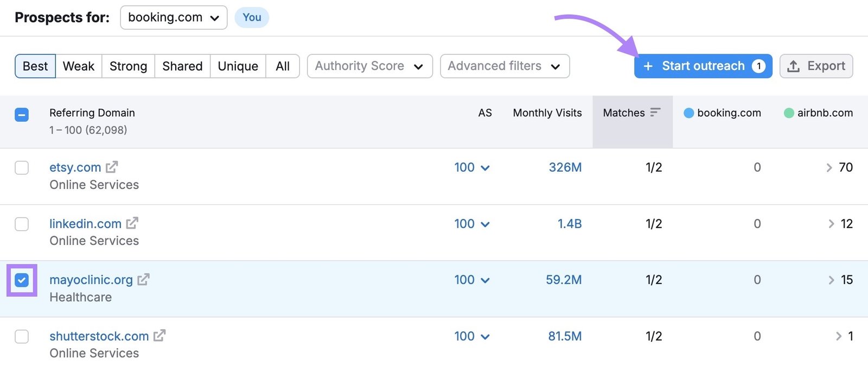Expand AS score chevron for etsy.com
868x371 pixels.
486,168
